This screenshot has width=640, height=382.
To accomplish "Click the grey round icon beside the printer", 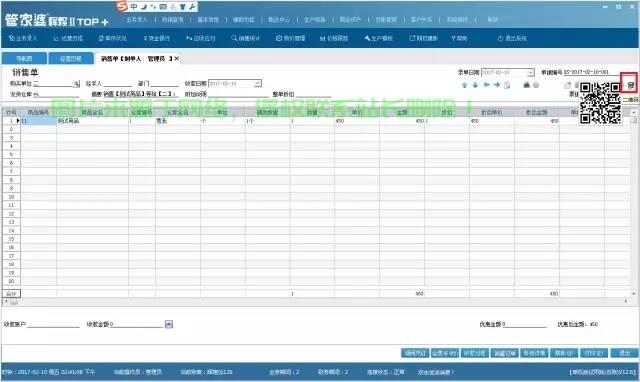I will [x=536, y=85].
